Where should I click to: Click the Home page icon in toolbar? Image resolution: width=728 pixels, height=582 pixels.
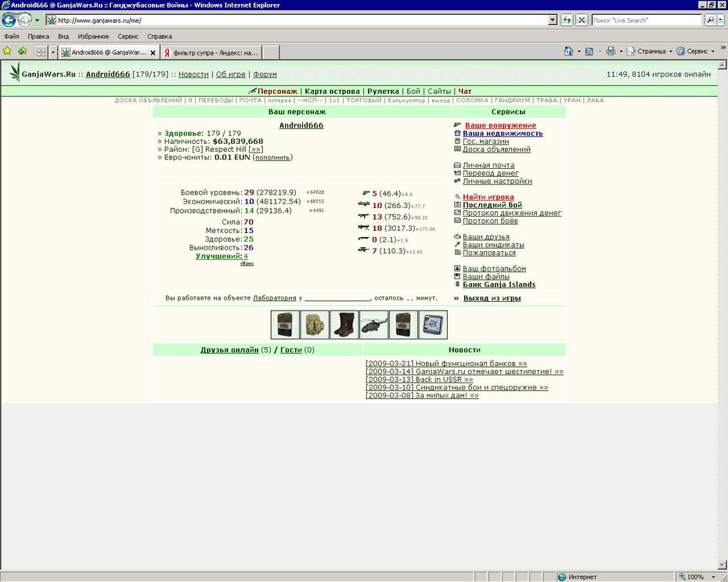[x=568, y=52]
